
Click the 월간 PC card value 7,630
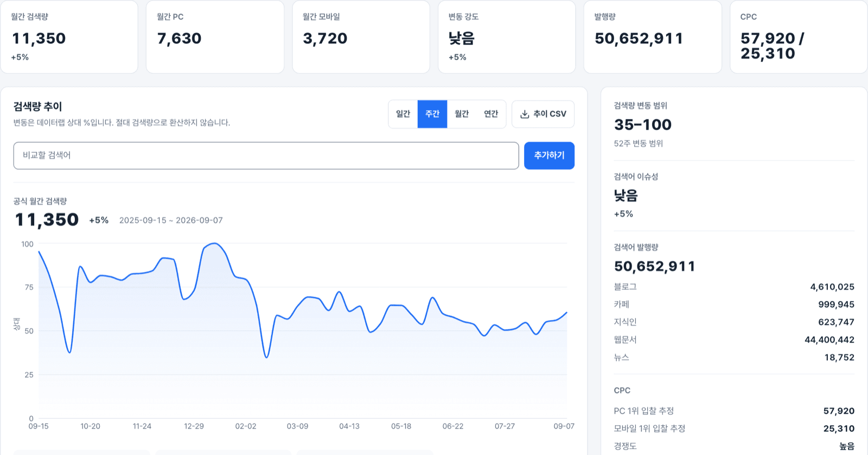179,39
